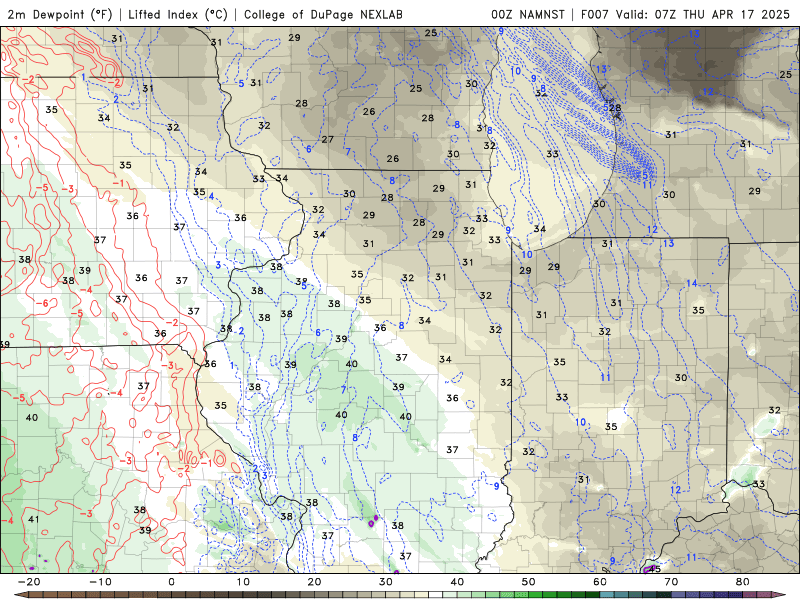Select the "50" tick label on the color scale
The height and width of the screenshot is (600, 800).
(529, 582)
